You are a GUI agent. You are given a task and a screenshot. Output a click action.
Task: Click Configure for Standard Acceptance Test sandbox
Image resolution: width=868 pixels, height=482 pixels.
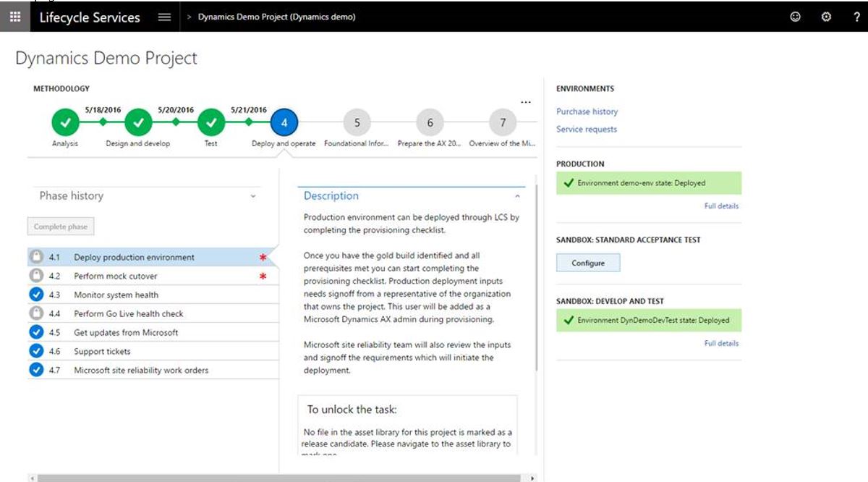pos(588,263)
